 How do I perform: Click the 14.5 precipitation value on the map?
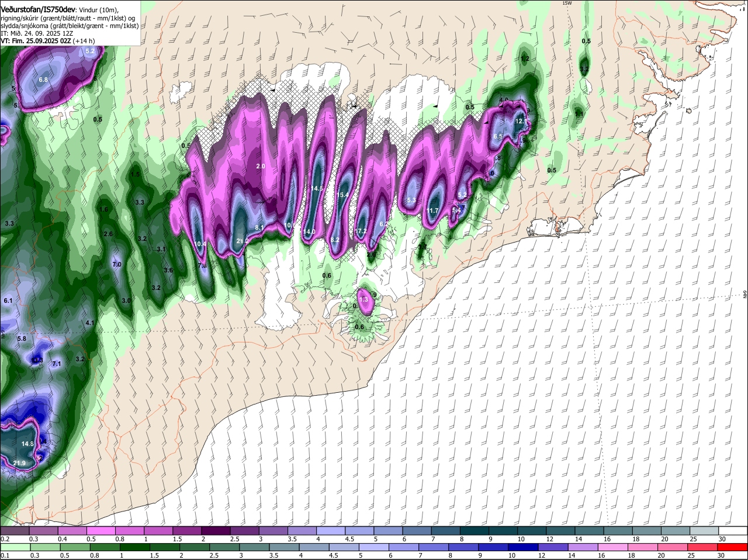[x=317, y=188]
